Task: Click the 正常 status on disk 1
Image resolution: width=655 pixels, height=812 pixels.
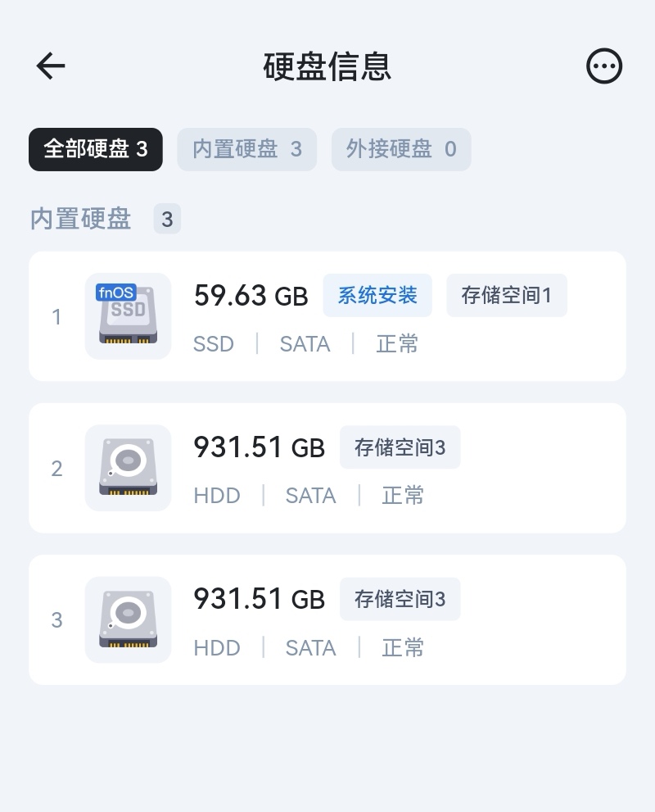Action: pyautogui.click(x=397, y=344)
